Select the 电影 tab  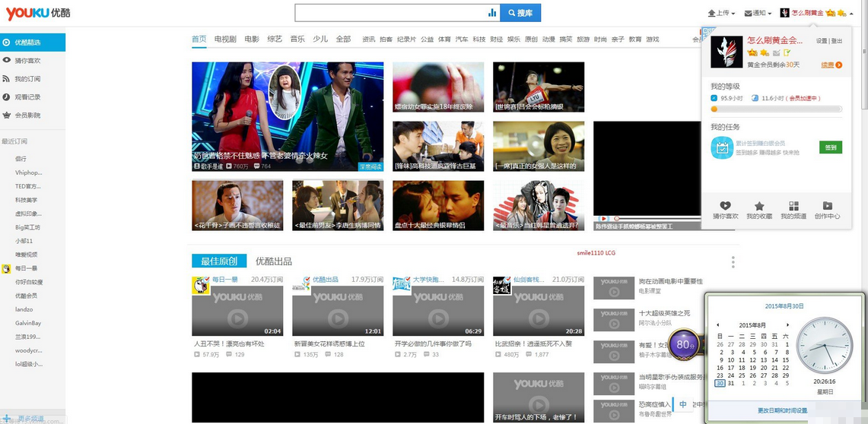pyautogui.click(x=252, y=39)
